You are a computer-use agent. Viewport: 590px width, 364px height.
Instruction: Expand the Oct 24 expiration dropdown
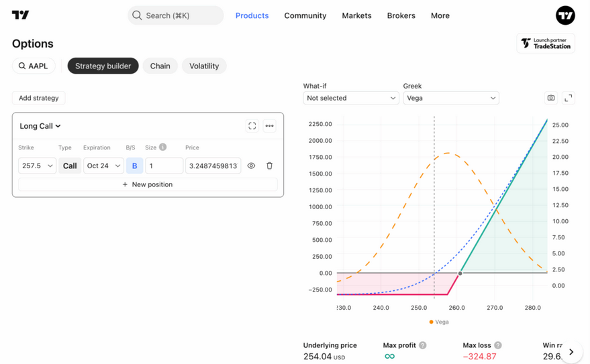pos(103,166)
